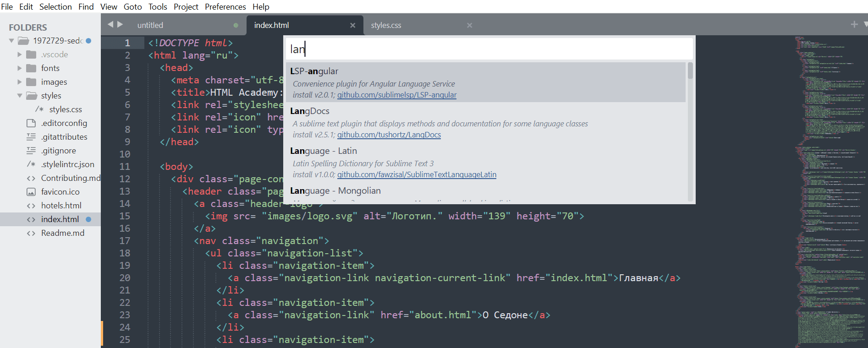Click the favicon.ico image icon
Screen dimensions: 868x348
pyautogui.click(x=31, y=192)
